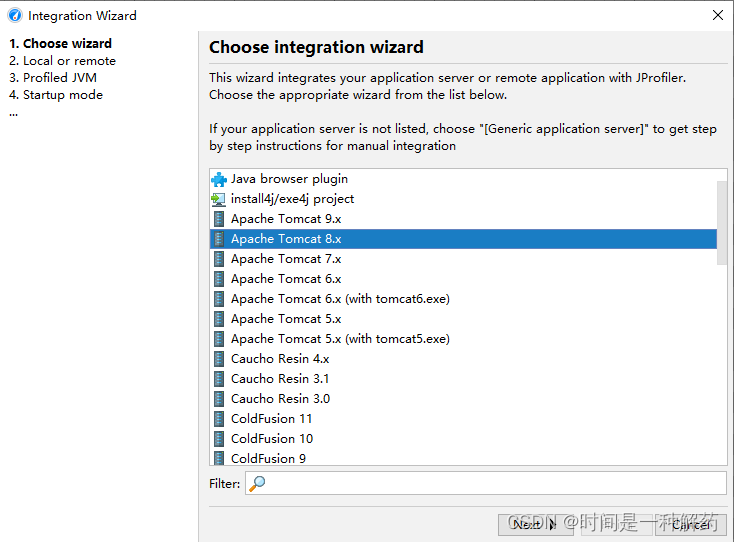Open the 'Profiled JVM' step in the sidebar

[53, 78]
